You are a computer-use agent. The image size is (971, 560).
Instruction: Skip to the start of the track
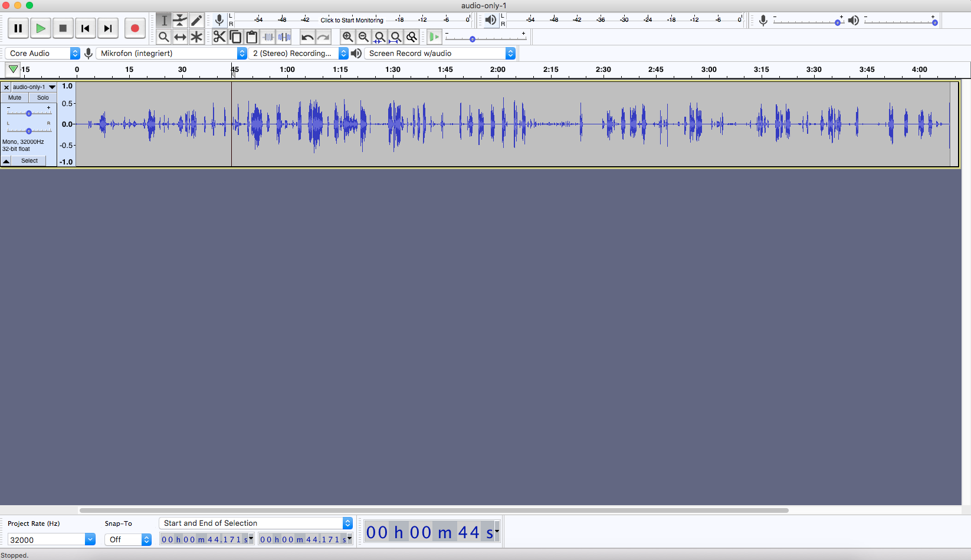[86, 28]
